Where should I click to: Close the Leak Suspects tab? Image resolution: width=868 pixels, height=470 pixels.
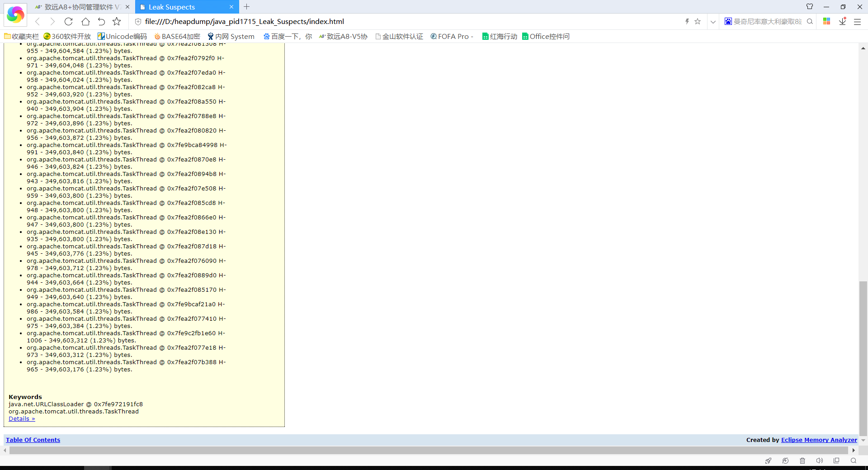(231, 7)
